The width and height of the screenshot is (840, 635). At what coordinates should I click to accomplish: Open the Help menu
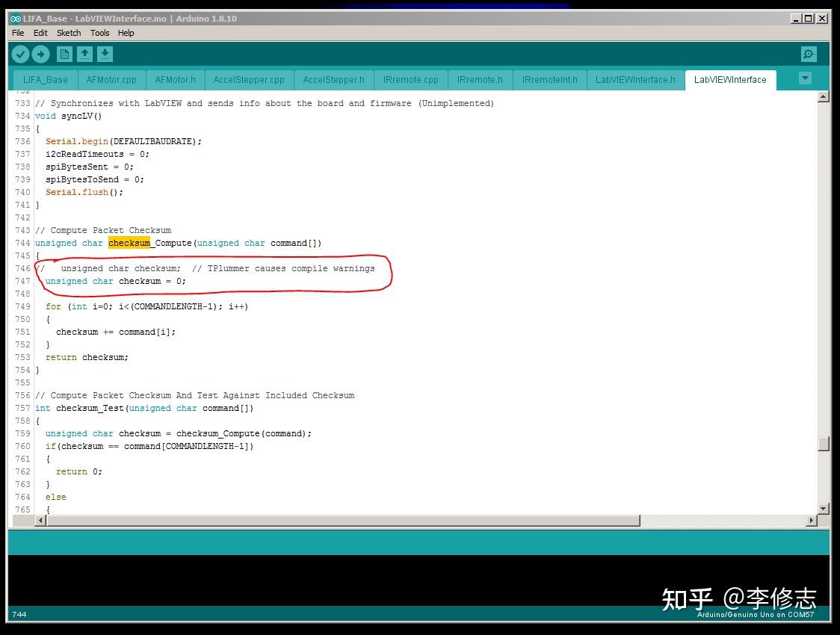click(x=126, y=33)
